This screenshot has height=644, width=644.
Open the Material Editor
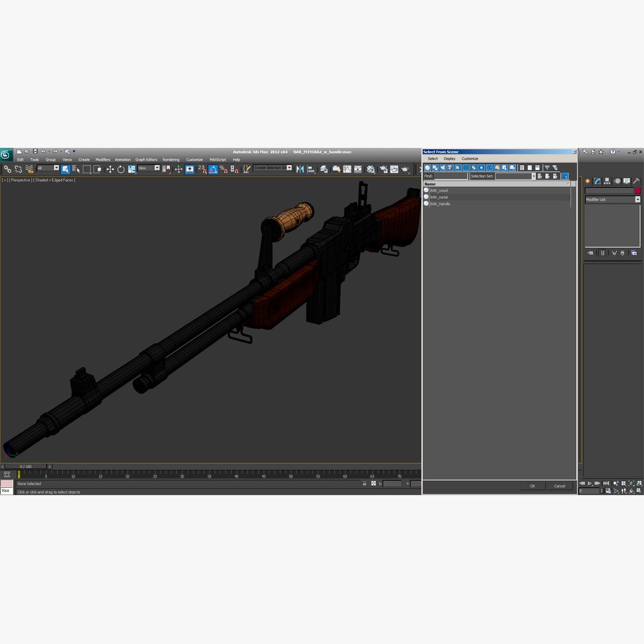pyautogui.click(x=371, y=169)
